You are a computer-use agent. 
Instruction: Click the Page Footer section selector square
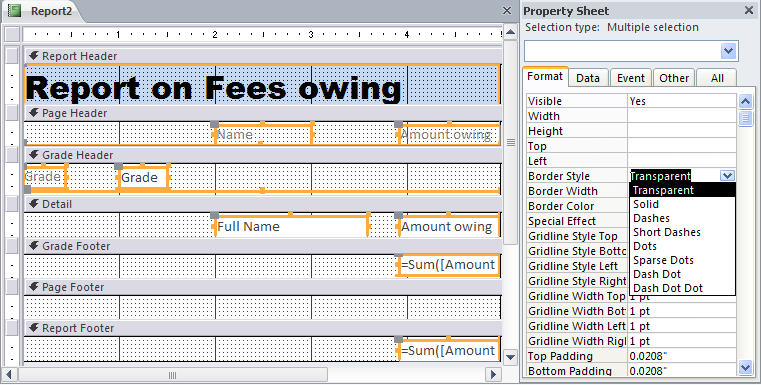12,287
